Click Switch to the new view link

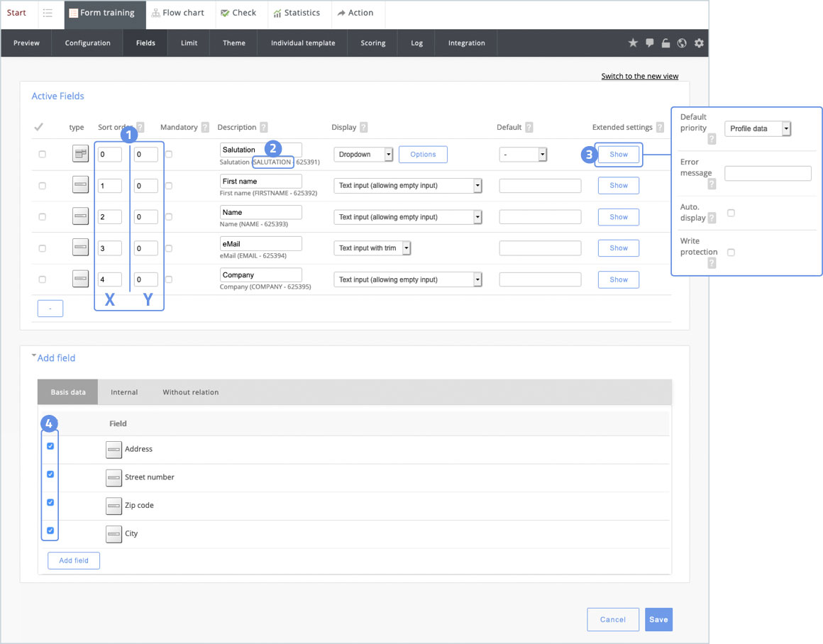click(x=639, y=76)
